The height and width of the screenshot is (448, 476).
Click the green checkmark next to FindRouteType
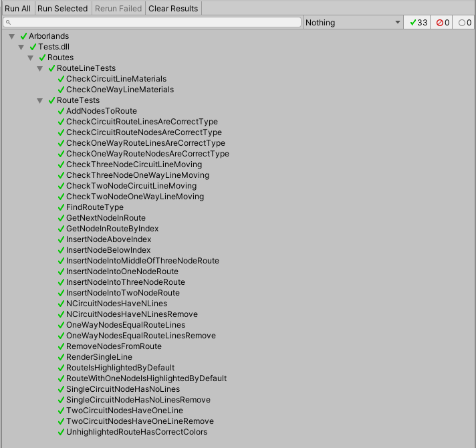[61, 207]
